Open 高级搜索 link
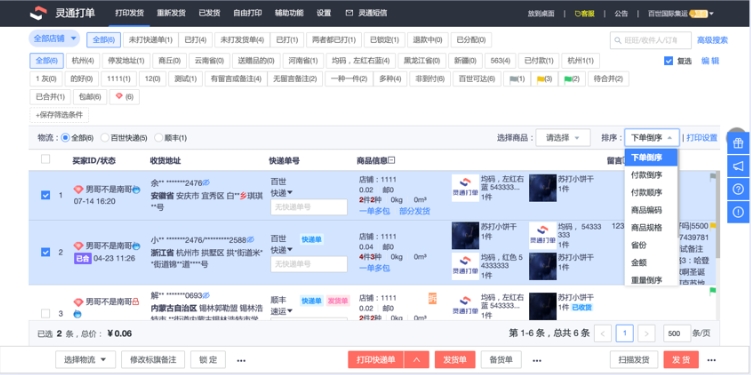The image size is (751, 375). pyautogui.click(x=712, y=41)
